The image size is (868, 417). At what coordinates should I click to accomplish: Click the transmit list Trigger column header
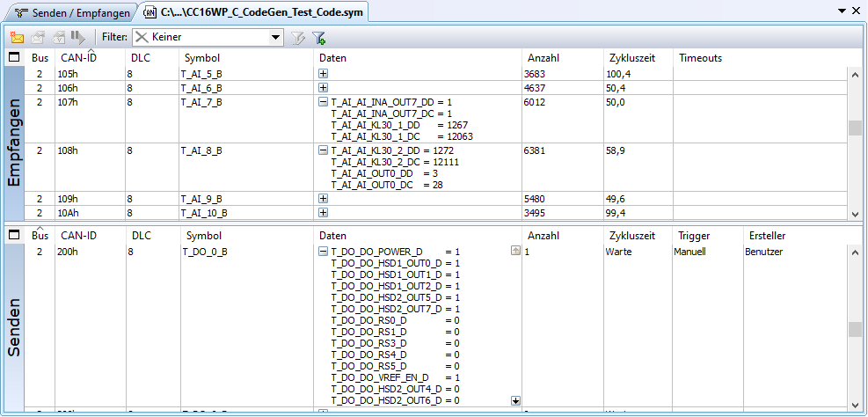click(694, 236)
